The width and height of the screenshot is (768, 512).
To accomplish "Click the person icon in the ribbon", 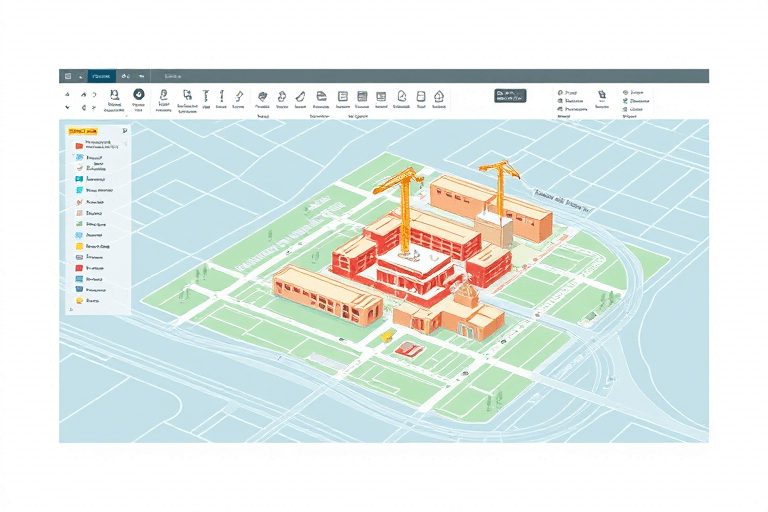I will (115, 94).
